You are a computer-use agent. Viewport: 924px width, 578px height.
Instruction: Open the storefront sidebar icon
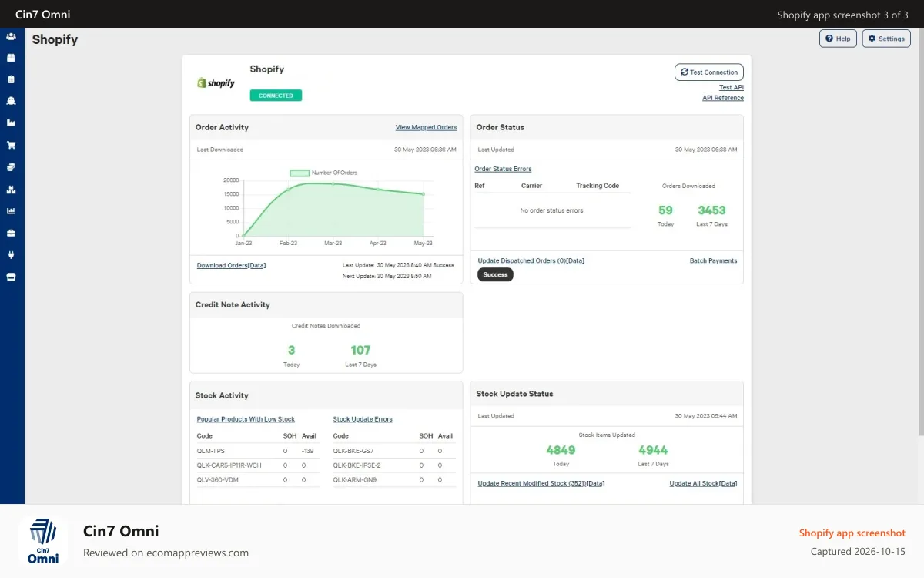11,277
